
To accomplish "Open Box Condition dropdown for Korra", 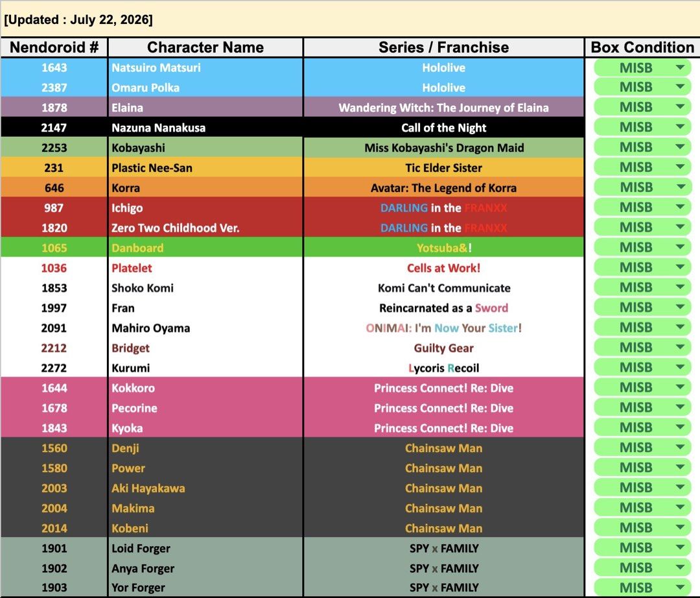I will pyautogui.click(x=681, y=187).
